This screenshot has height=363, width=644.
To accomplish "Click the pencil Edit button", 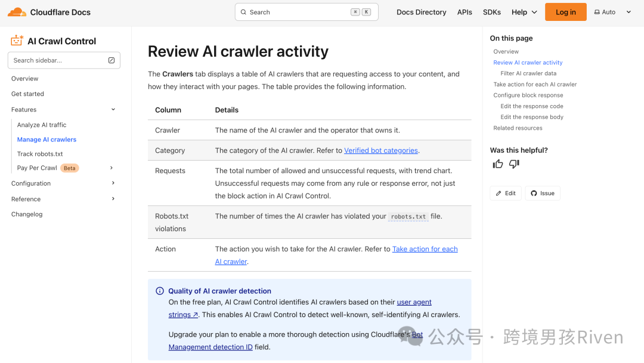I will coord(506,193).
